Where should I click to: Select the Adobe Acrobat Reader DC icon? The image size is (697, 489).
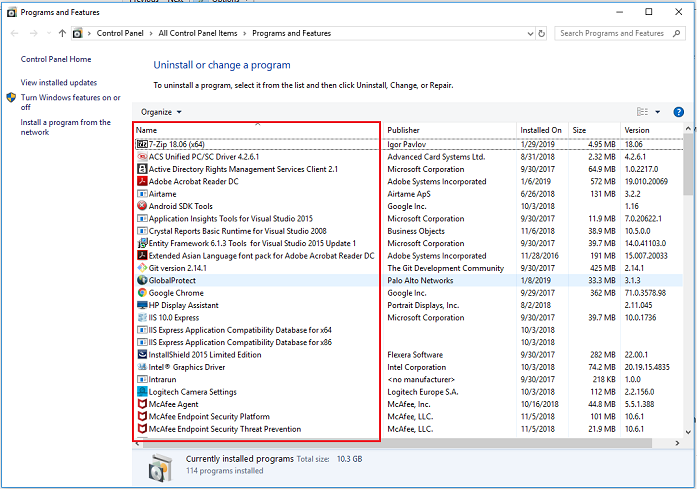(x=141, y=182)
